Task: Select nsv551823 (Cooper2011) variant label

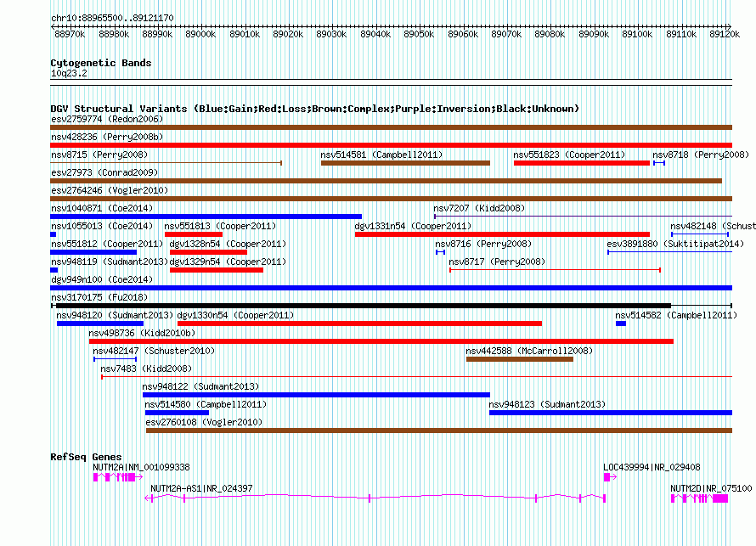Action: point(569,155)
